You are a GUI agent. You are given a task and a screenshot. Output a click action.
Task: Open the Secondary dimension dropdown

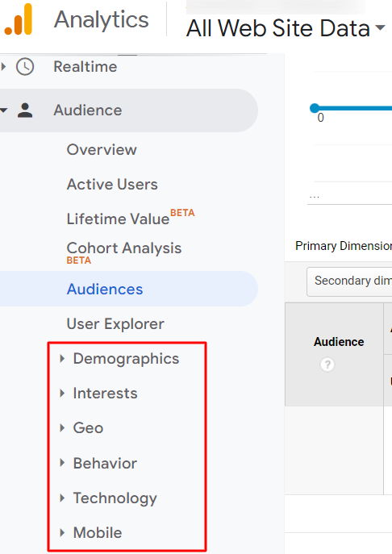click(x=349, y=281)
